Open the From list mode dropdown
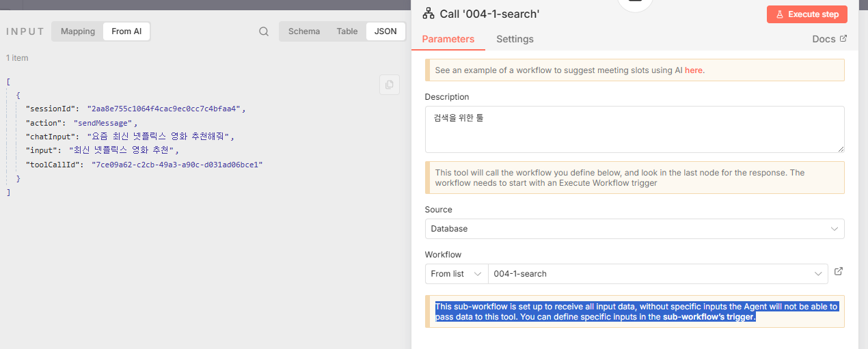 (457, 274)
